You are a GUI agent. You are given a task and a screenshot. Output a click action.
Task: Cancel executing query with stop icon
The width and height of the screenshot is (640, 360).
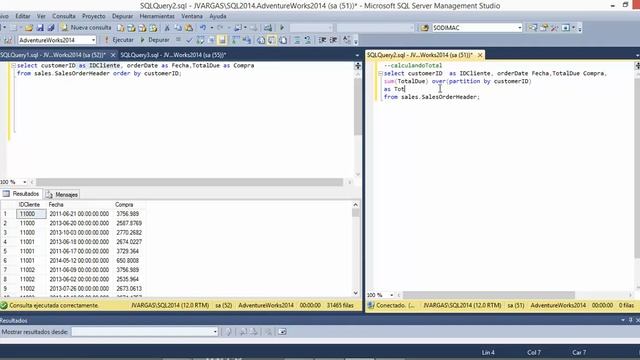[x=178, y=40]
